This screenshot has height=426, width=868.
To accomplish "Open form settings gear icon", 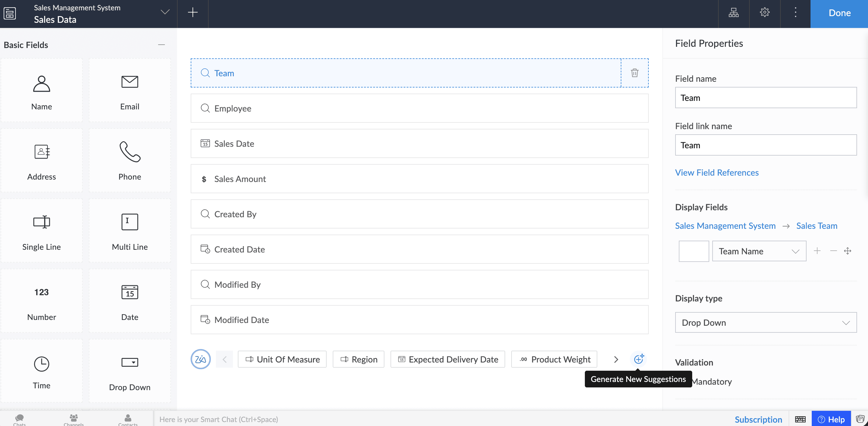I will pos(765,13).
